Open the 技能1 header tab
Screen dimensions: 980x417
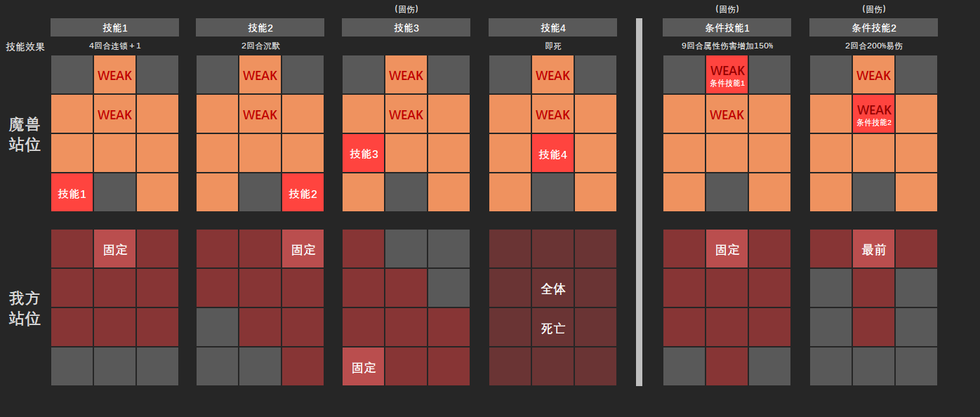(114, 28)
